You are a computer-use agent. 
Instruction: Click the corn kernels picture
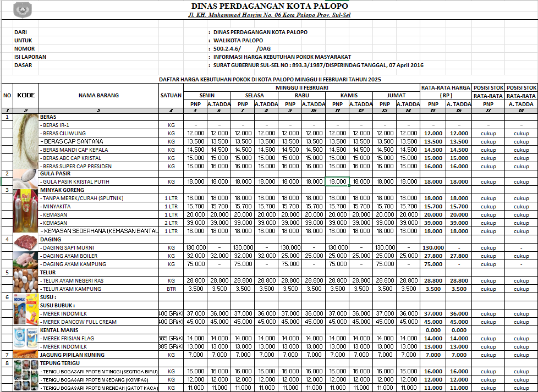(x=26, y=355)
